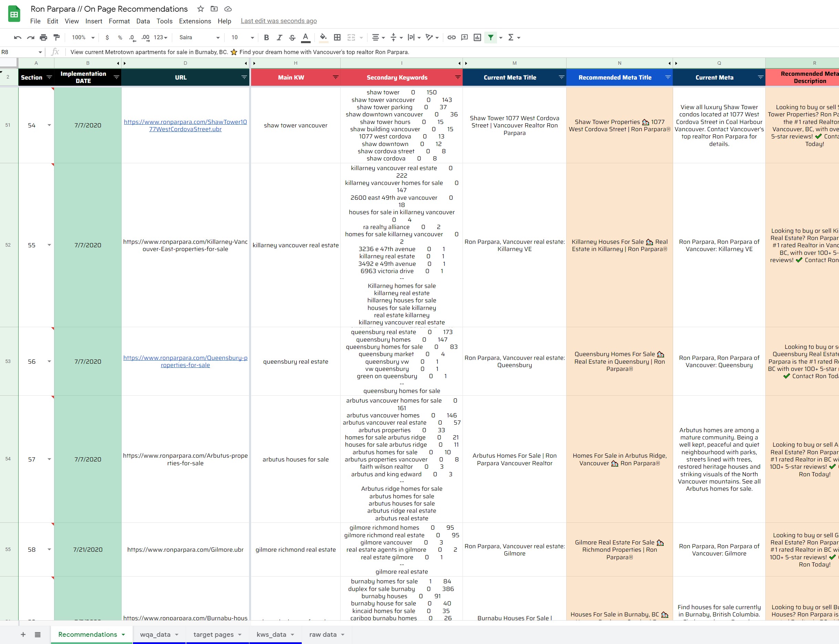
Task: Toggle italic formatting
Action: click(279, 37)
